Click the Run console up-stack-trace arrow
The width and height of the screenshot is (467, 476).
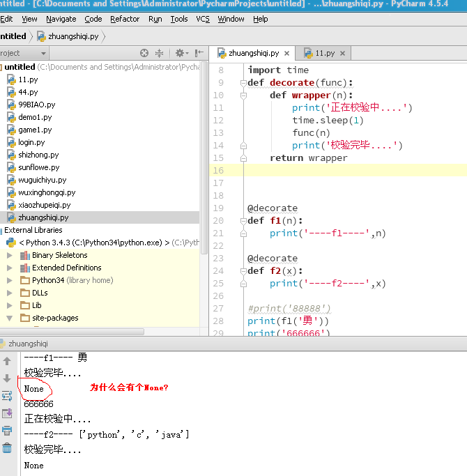(x=7, y=361)
